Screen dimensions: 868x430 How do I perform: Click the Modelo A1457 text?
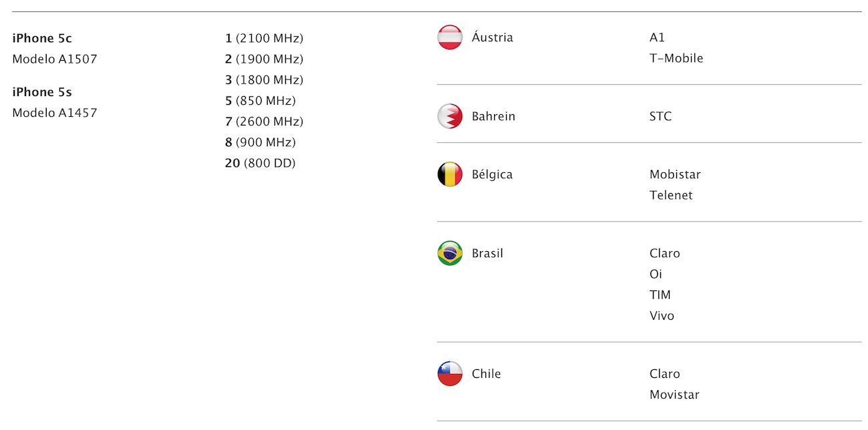coord(55,113)
